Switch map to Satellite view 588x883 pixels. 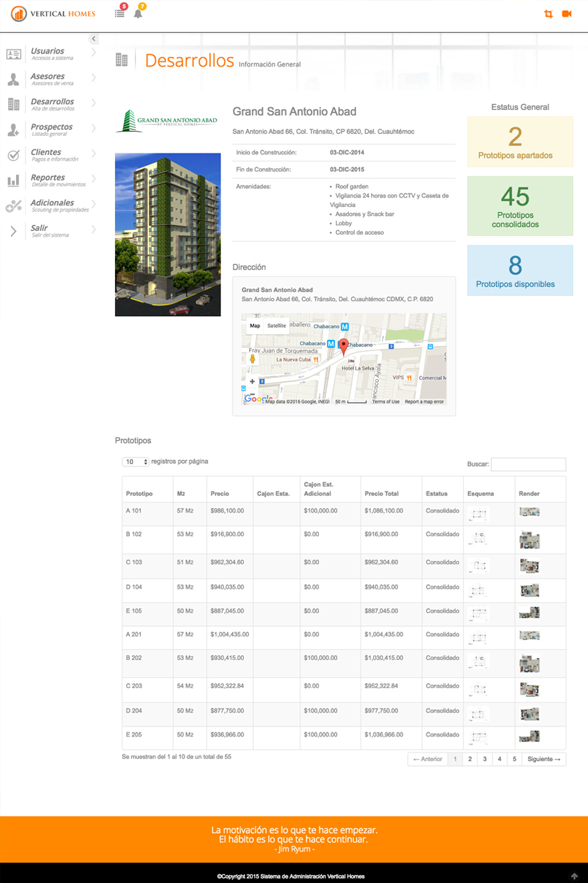click(277, 326)
